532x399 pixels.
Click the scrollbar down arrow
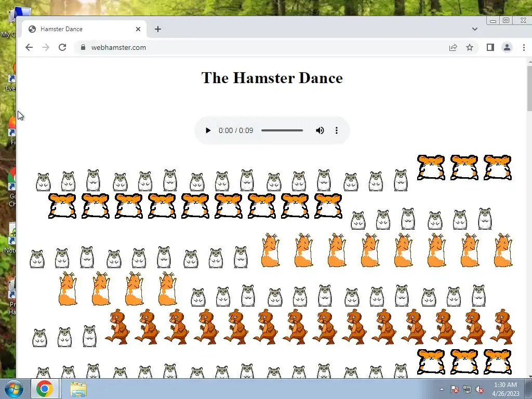click(529, 376)
